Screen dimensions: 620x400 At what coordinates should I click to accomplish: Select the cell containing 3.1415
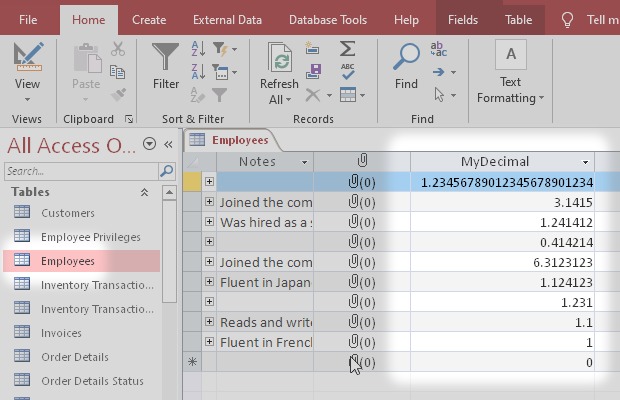tap(501, 202)
